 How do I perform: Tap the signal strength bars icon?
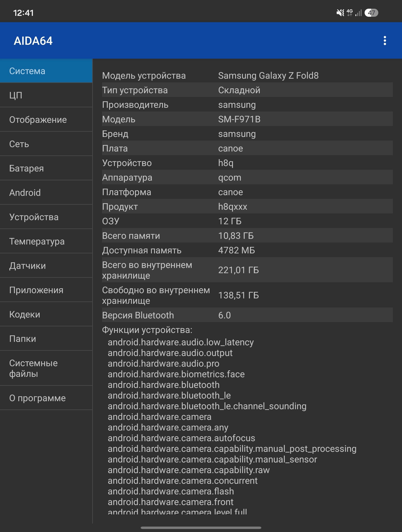tap(358, 13)
